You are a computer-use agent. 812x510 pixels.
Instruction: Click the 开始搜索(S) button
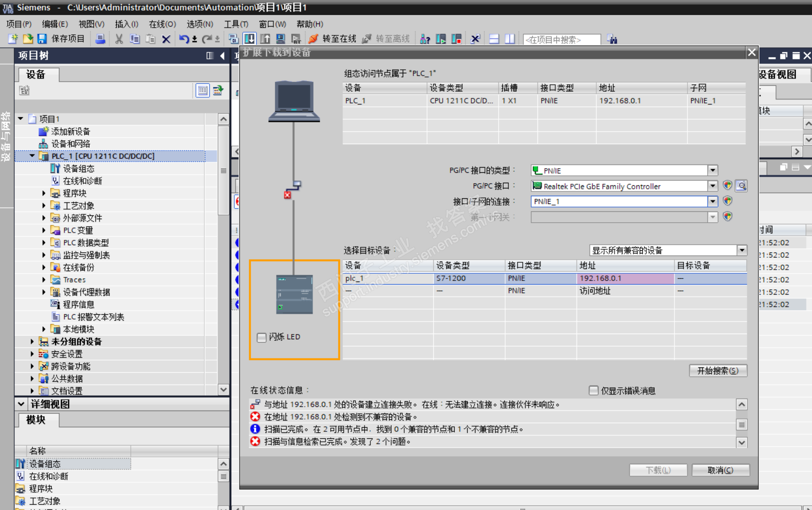click(x=718, y=371)
